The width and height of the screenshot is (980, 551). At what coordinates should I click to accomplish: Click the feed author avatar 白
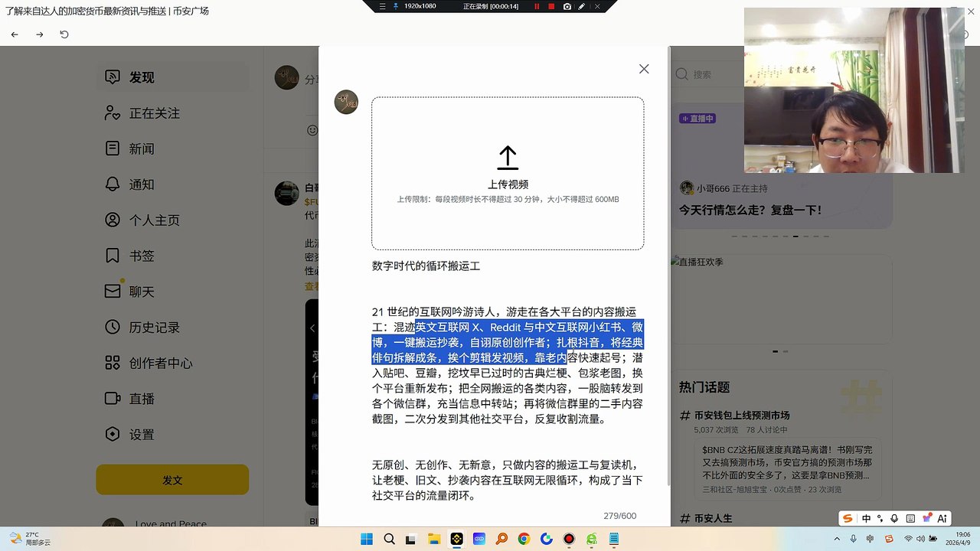pyautogui.click(x=287, y=194)
